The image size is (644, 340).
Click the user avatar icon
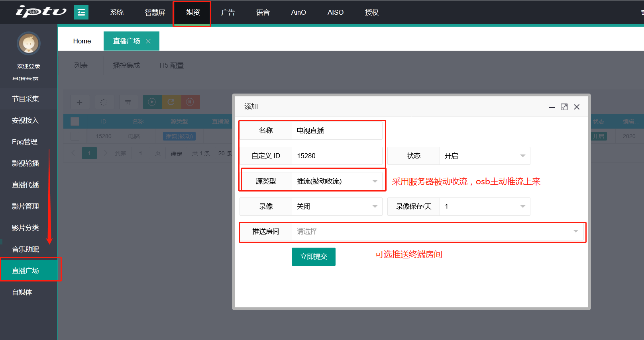click(29, 43)
